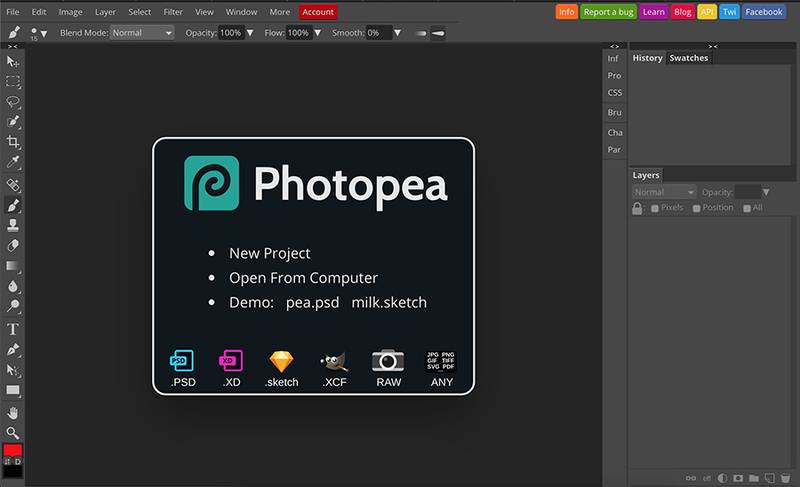Click the New adjustment layer icon
The height and width of the screenshot is (487, 800).
[x=722, y=478]
